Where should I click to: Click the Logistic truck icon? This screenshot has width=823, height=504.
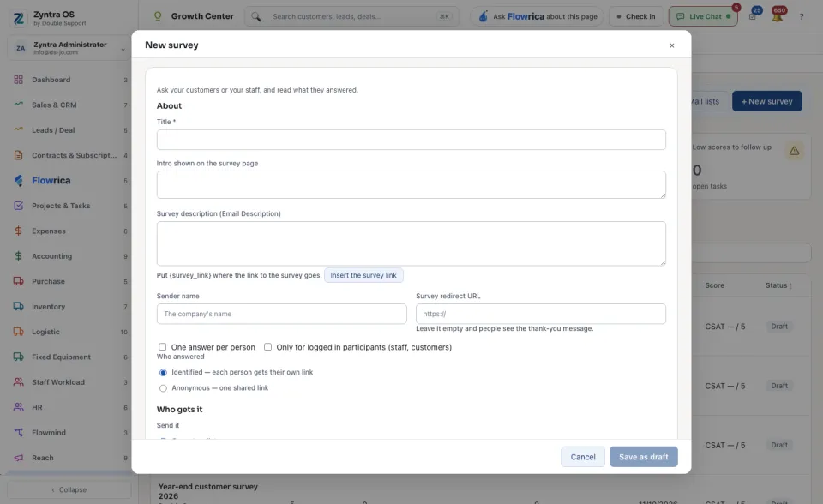click(x=18, y=332)
